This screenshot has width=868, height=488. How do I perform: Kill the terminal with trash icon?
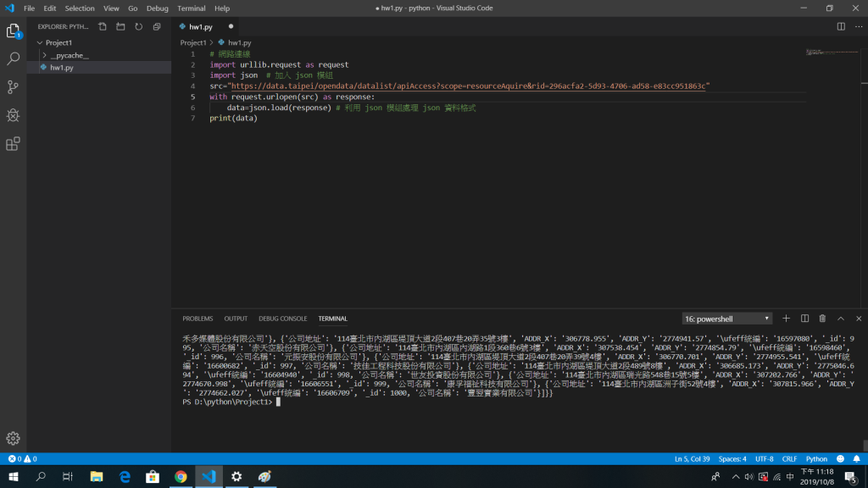pos(822,319)
